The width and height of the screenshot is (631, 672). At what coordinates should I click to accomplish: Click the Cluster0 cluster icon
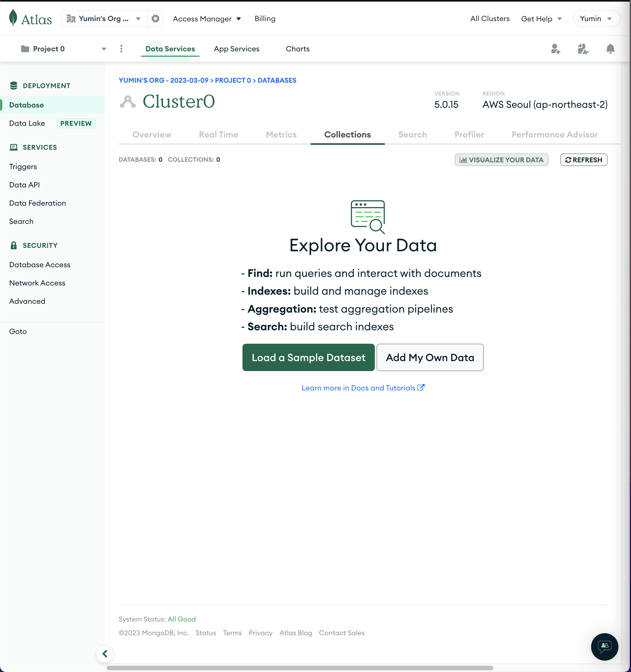(x=128, y=102)
